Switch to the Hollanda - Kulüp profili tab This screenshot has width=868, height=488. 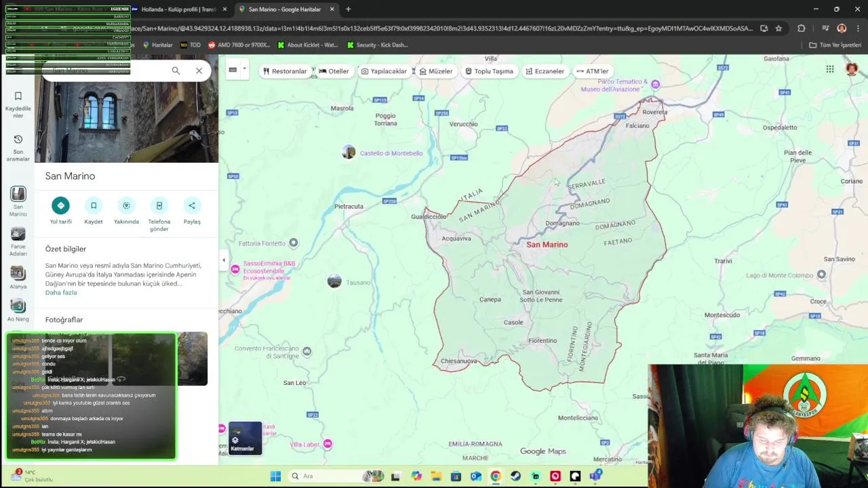tap(178, 9)
